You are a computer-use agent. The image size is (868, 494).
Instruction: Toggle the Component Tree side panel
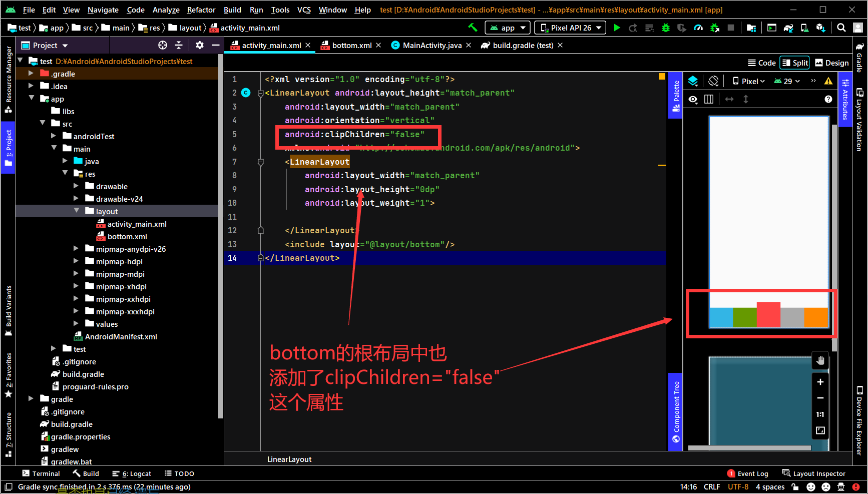point(676,412)
